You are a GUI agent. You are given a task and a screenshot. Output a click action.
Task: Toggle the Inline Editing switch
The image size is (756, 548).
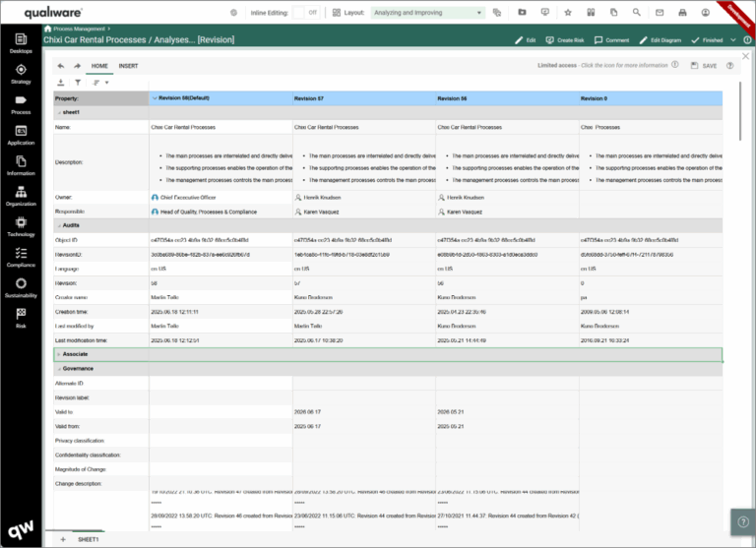305,13
